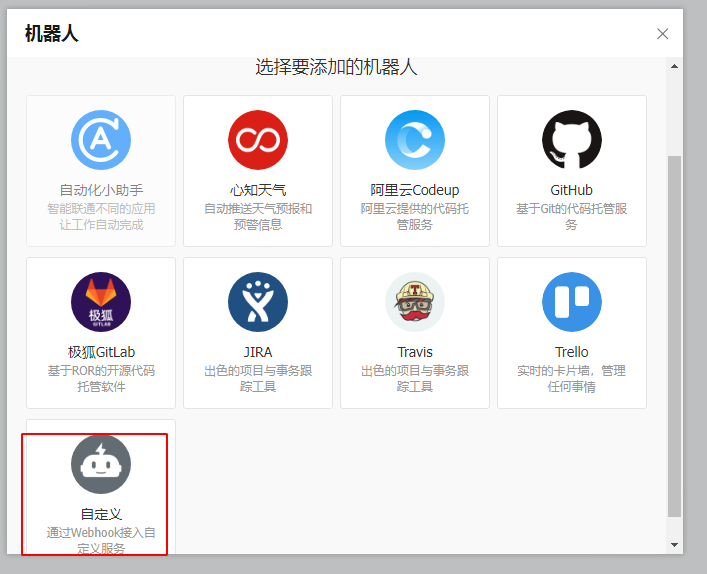Click the 选择要添加的机器人 heading
Viewport: 707px width, 574px height.
(x=336, y=67)
